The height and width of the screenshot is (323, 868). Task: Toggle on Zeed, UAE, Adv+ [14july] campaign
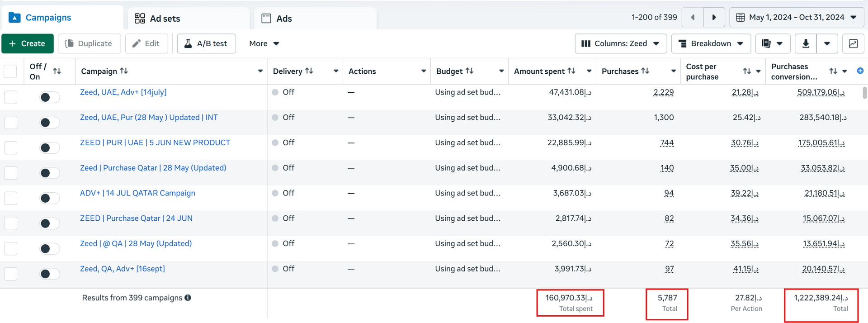(49, 97)
